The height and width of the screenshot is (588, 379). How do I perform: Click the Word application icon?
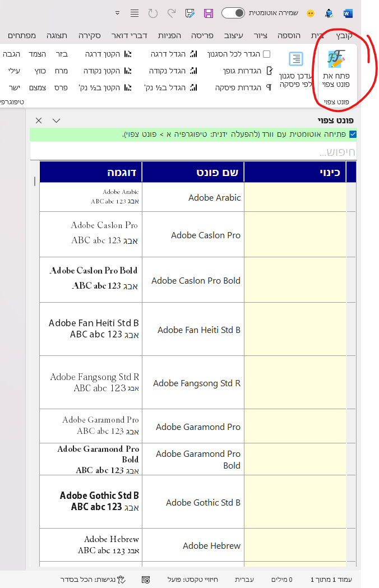tap(348, 13)
